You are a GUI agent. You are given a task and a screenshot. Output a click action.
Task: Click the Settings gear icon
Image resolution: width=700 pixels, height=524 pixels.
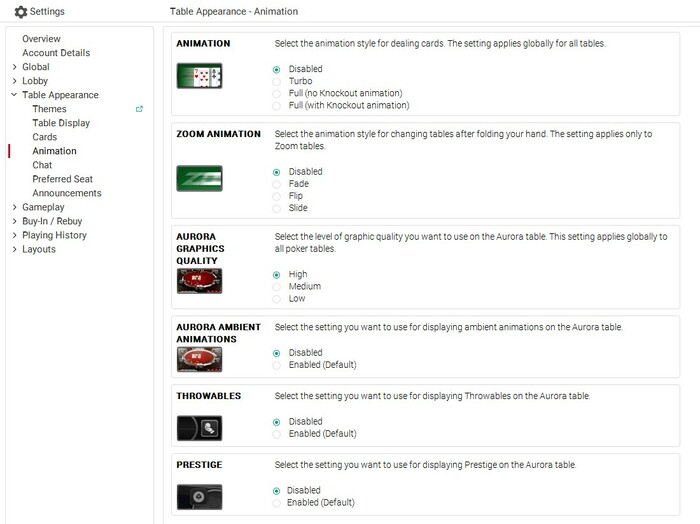click(21, 12)
